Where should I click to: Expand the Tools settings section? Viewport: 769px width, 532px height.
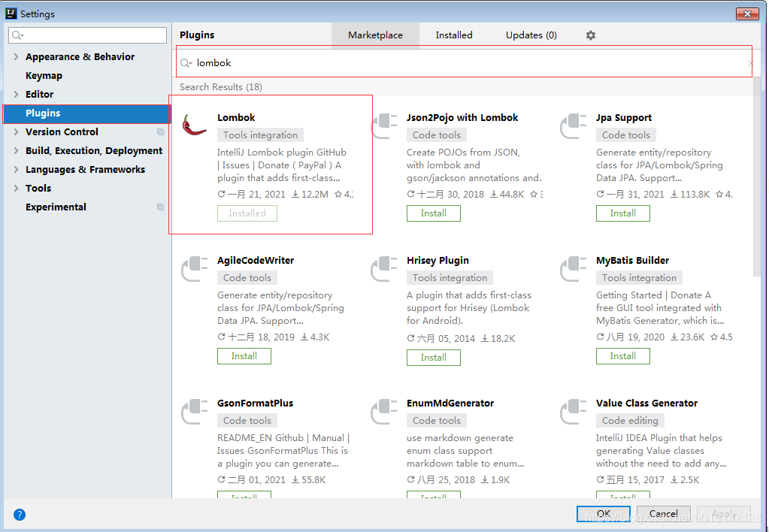(x=17, y=189)
